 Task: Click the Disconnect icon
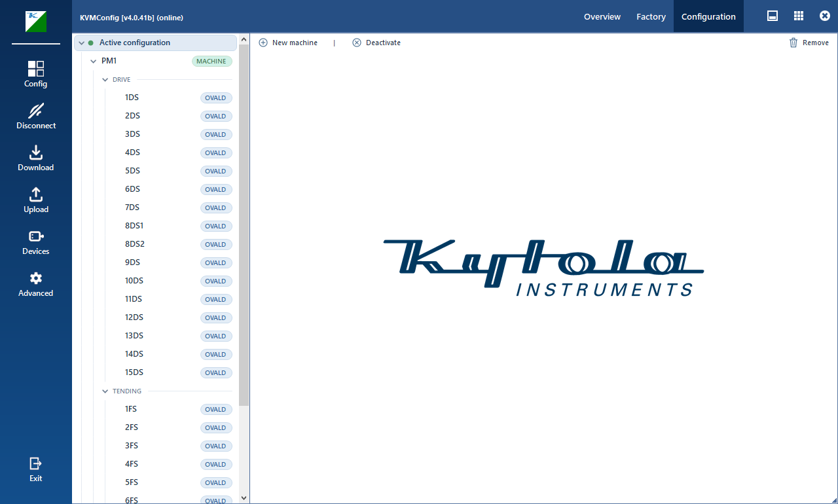36,111
